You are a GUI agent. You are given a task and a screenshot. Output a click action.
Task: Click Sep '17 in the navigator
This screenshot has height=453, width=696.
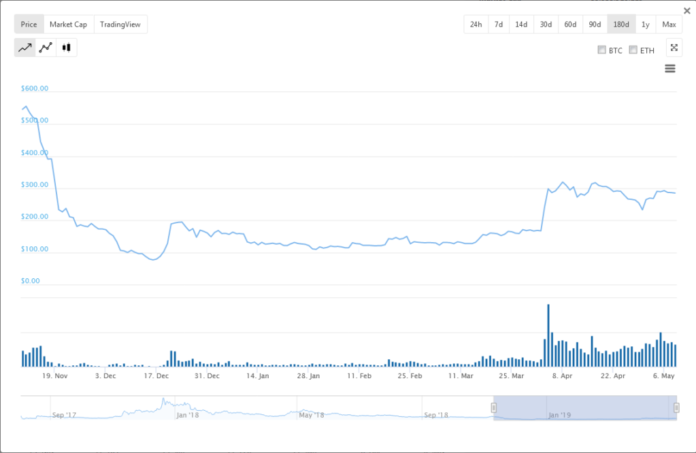tap(64, 415)
